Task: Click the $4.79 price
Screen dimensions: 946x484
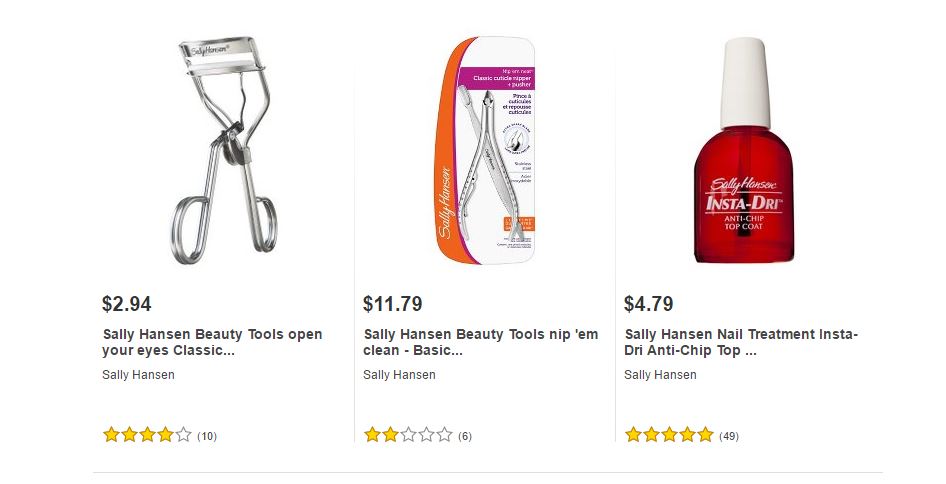Action: coord(648,304)
